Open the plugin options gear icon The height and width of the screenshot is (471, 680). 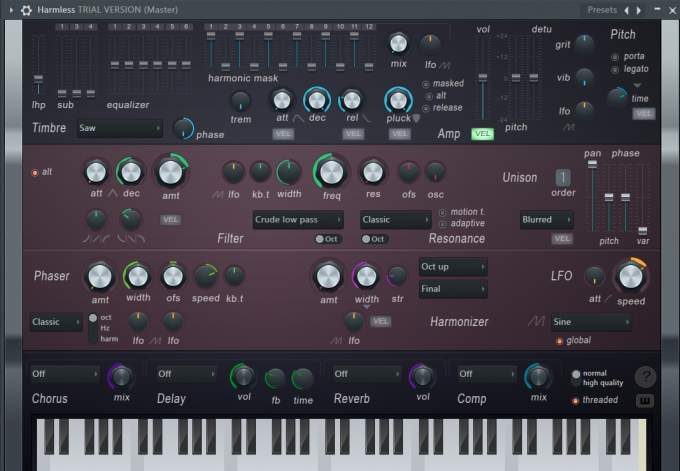click(26, 10)
